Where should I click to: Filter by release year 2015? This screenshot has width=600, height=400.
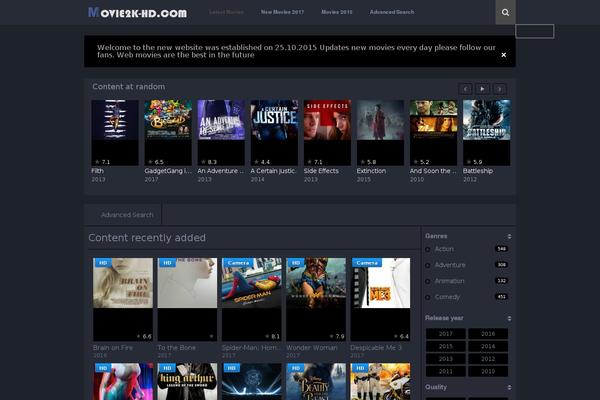pos(446,346)
